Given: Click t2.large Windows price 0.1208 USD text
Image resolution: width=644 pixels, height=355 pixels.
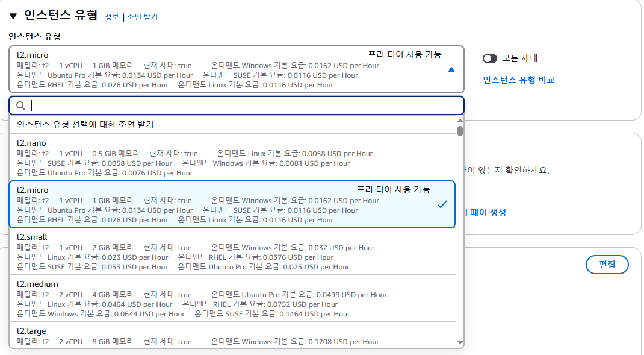Looking at the screenshot, I should pos(295,341).
